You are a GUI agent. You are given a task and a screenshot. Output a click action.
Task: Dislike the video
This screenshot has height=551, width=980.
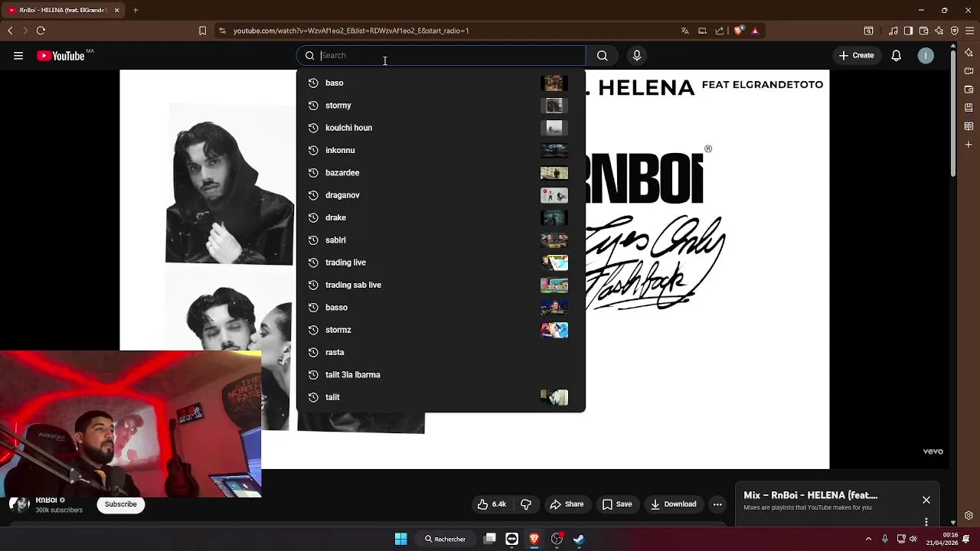tap(526, 504)
